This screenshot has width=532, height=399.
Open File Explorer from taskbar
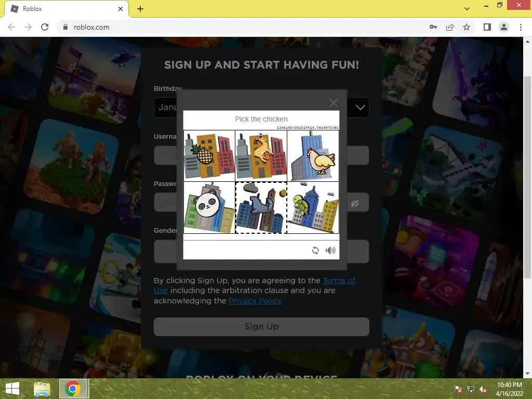click(42, 389)
